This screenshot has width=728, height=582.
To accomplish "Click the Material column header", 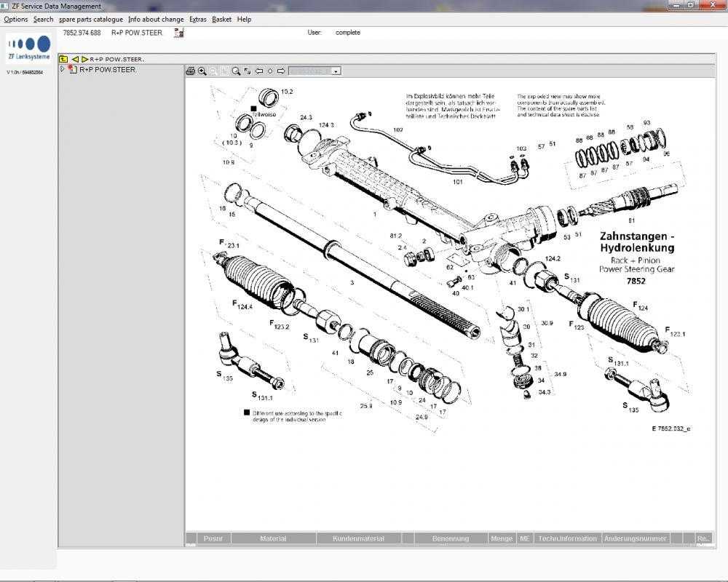I will pos(273,539).
